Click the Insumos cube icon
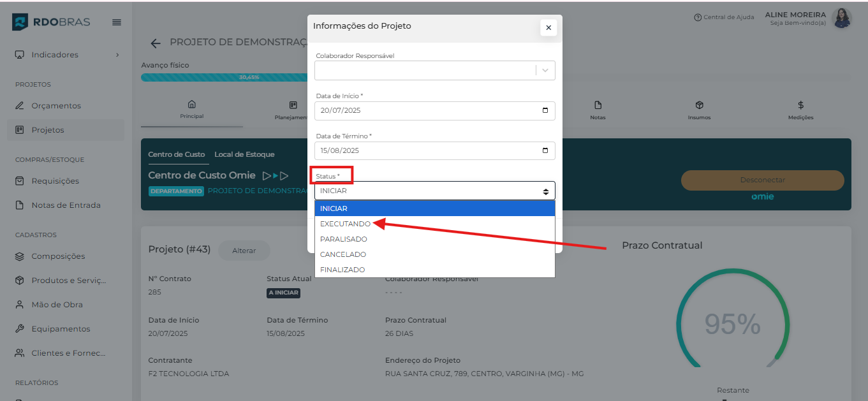The height and width of the screenshot is (401, 868). [x=699, y=105]
